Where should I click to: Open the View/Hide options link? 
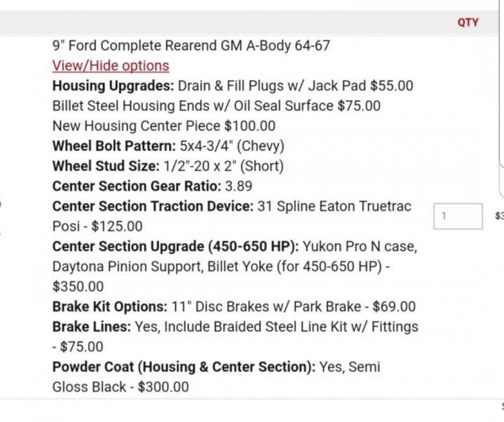pyautogui.click(x=111, y=66)
